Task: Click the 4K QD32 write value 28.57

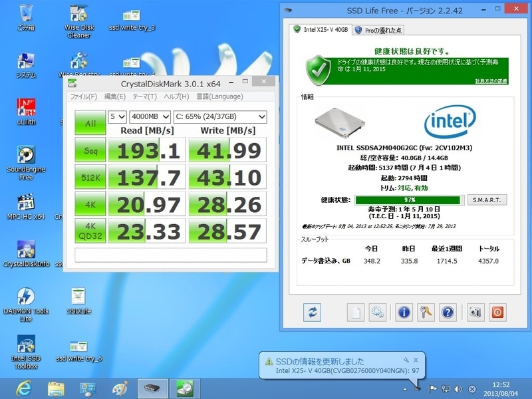Action: (x=227, y=231)
